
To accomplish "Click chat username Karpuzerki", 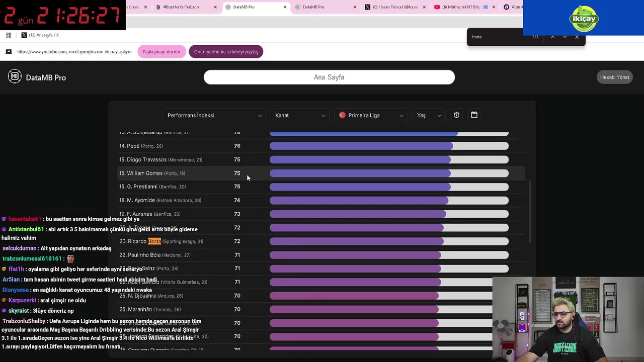I will pos(22,300).
